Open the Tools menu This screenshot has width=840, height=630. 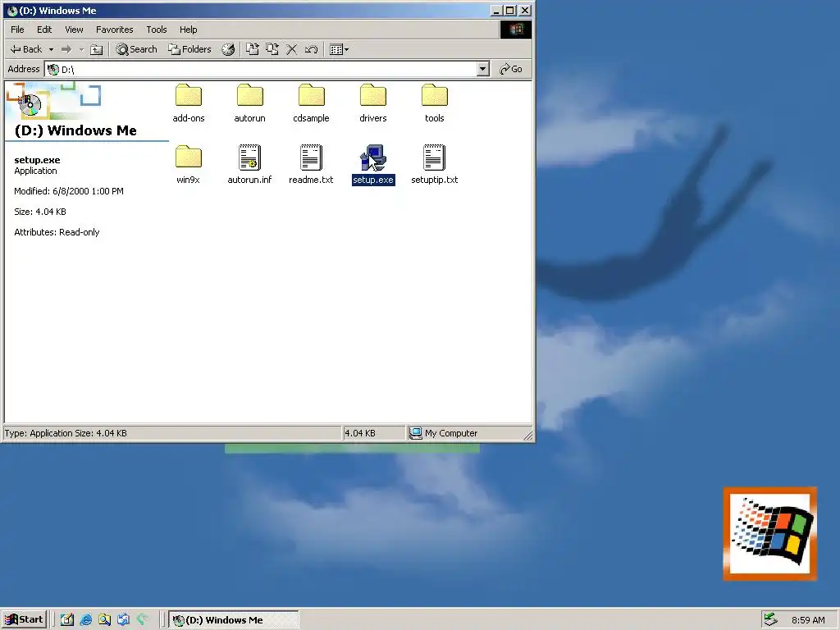click(x=157, y=30)
